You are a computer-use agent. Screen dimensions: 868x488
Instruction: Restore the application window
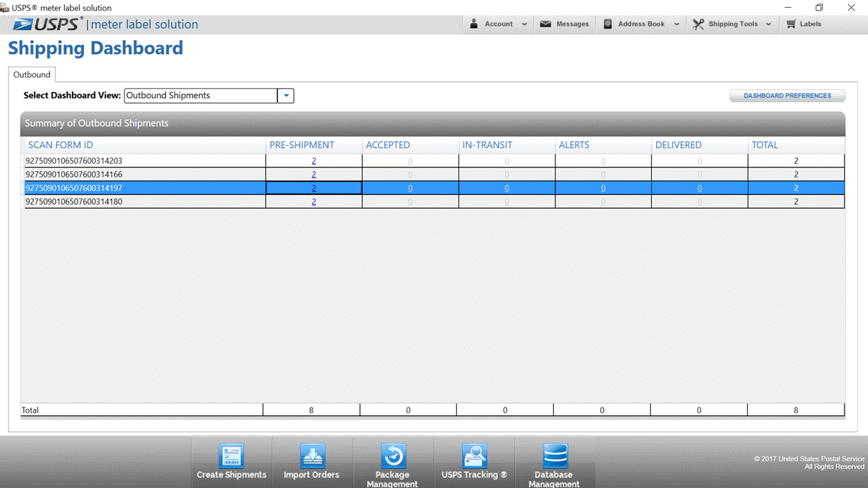point(818,8)
